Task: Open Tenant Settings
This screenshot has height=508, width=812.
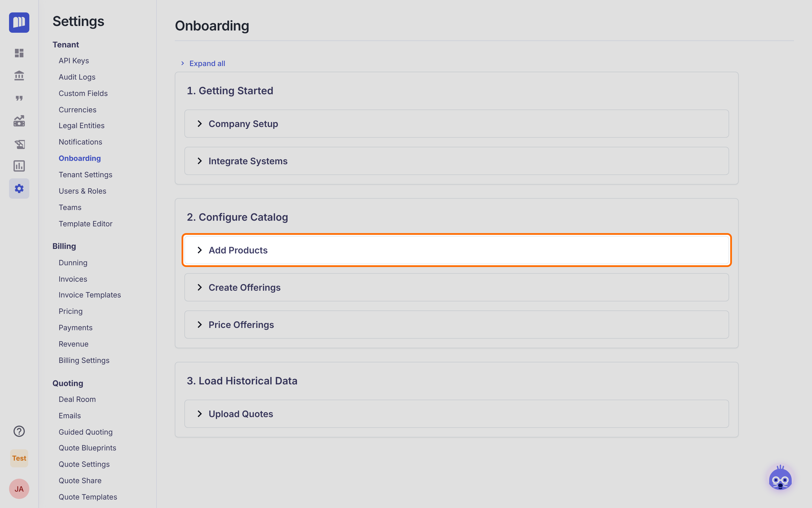Action: 85,175
